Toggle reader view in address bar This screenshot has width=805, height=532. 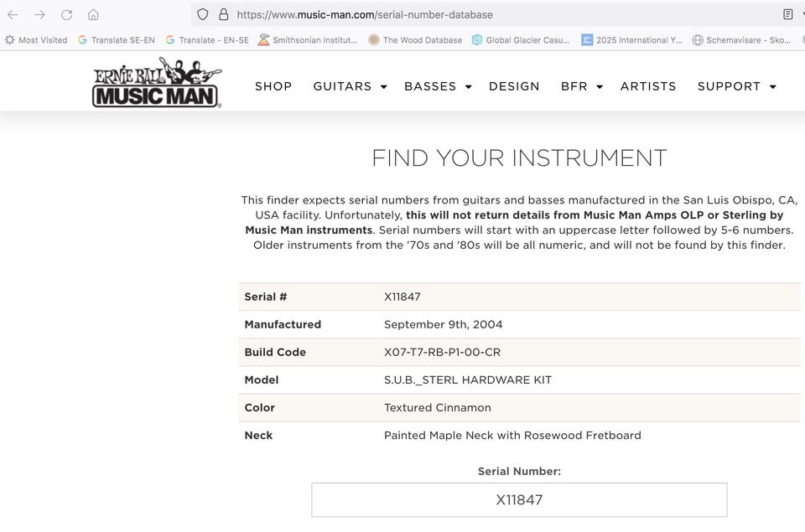coord(787,14)
